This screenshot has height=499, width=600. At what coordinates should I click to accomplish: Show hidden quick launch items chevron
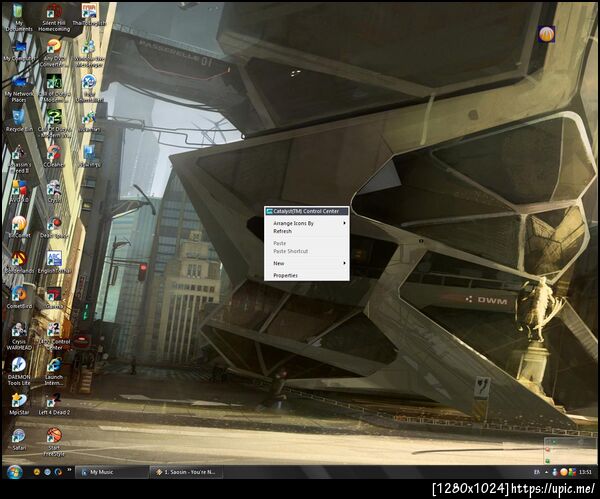69,470
